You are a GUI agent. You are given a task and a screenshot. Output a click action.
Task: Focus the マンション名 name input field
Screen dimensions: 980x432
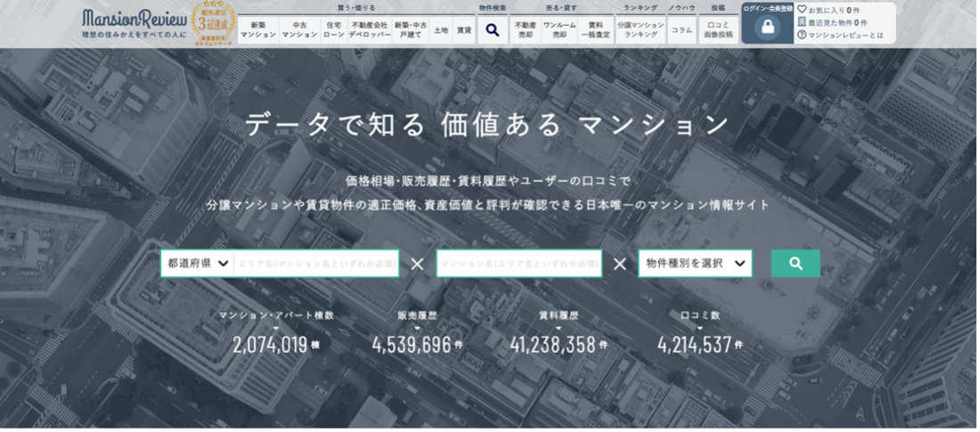pyautogui.click(x=519, y=264)
